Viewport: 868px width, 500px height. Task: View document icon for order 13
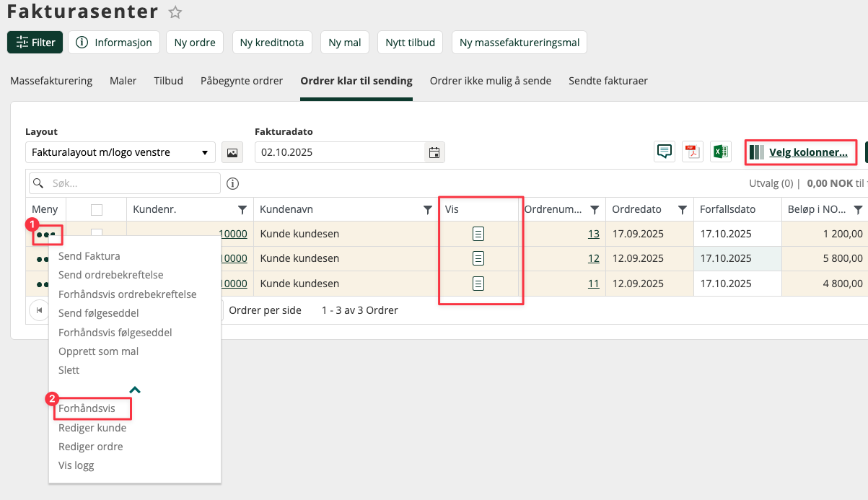(x=478, y=234)
